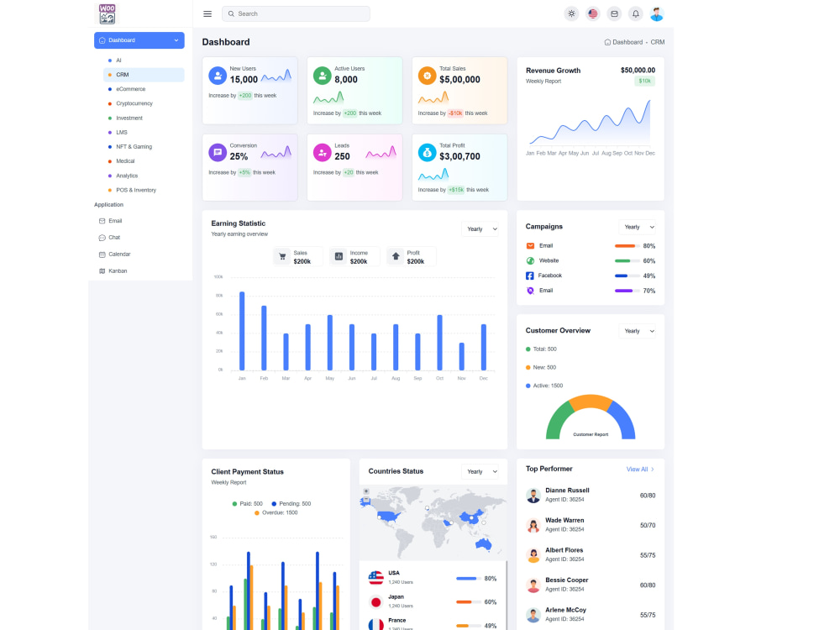Open the Calendar icon in sidebar
Screen dimensions: 840x630
[102, 255]
